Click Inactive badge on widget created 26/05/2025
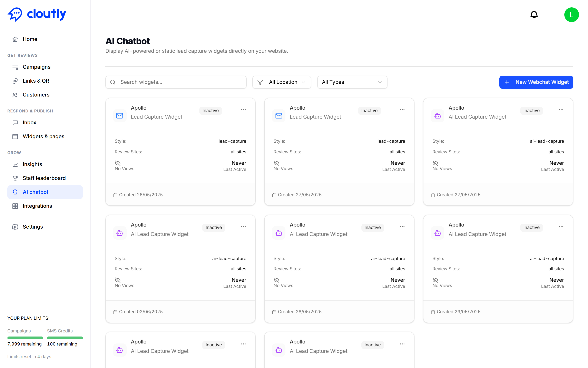The width and height of the screenshot is (588, 368). coord(210,110)
